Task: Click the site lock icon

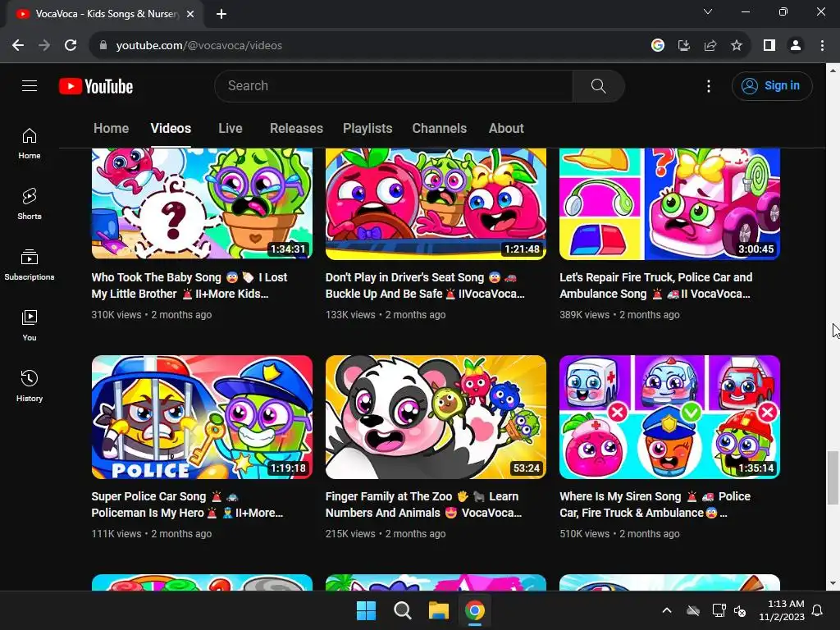Action: tap(103, 46)
